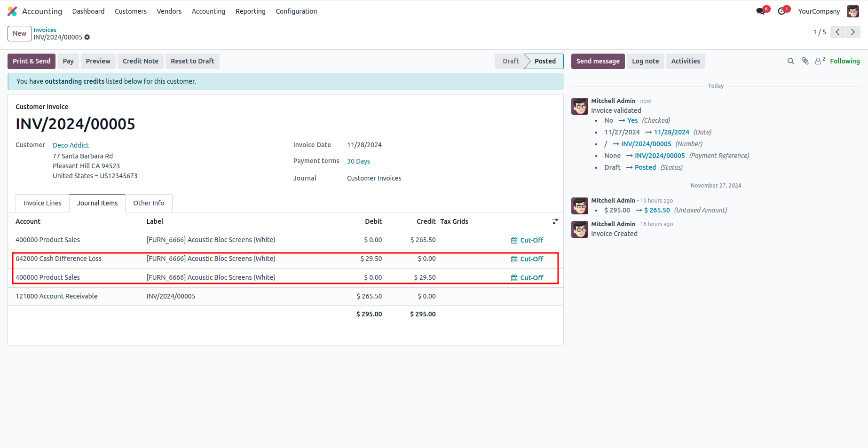Screen dimensions: 868x448
Task: Open the activities clock icon in navbar
Action: [x=781, y=11]
